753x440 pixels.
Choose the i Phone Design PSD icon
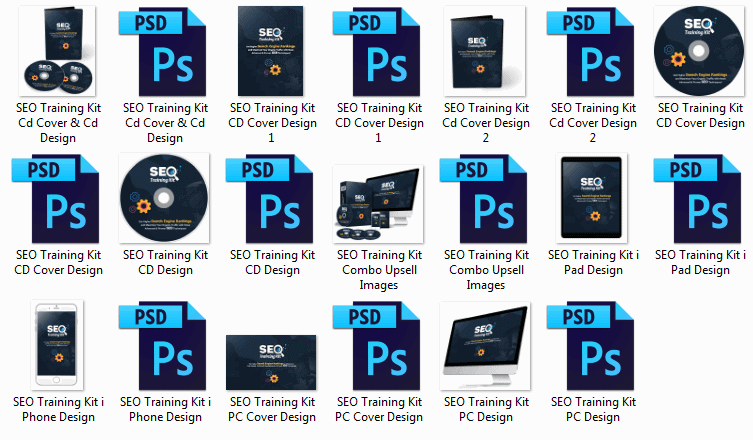click(162, 345)
